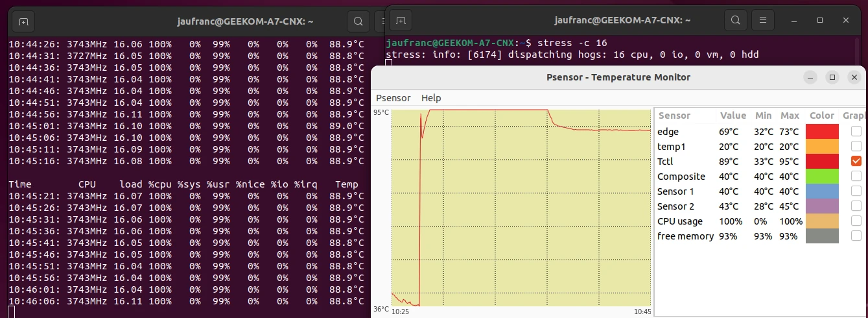The image size is (868, 318).
Task: Click edge max value 73°C
Action: [790, 131]
